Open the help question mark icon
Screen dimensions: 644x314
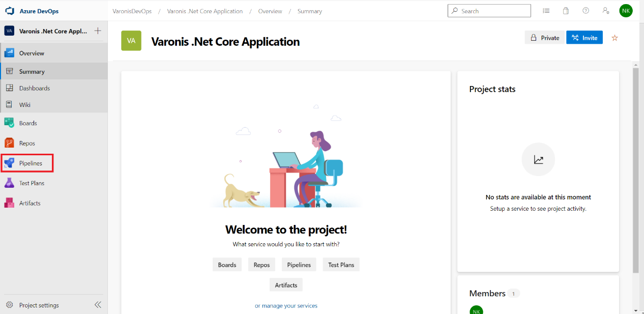pyautogui.click(x=586, y=10)
